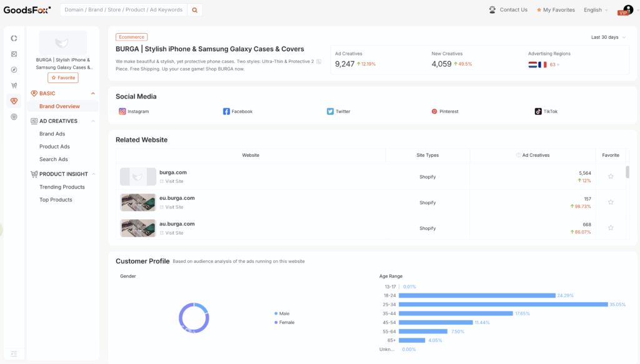Screen dimensions: 640x364
Task: Click Visit Site for au.burga.com
Action: 171,233
